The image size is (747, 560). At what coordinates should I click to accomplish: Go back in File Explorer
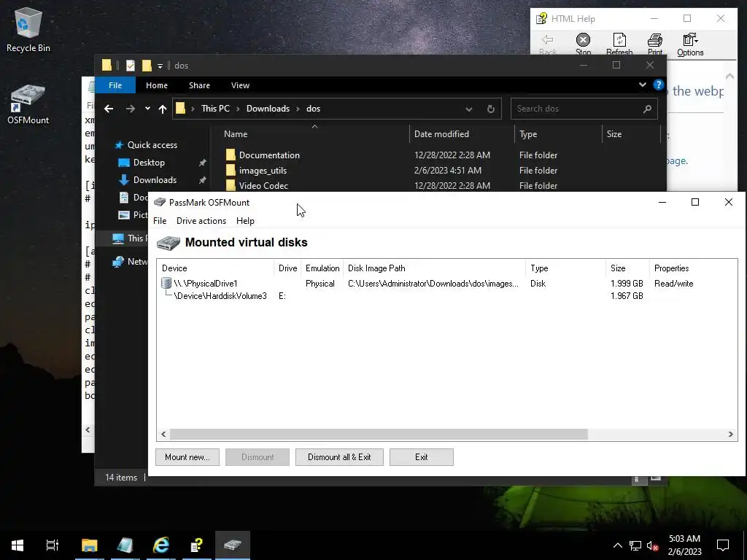tap(109, 109)
